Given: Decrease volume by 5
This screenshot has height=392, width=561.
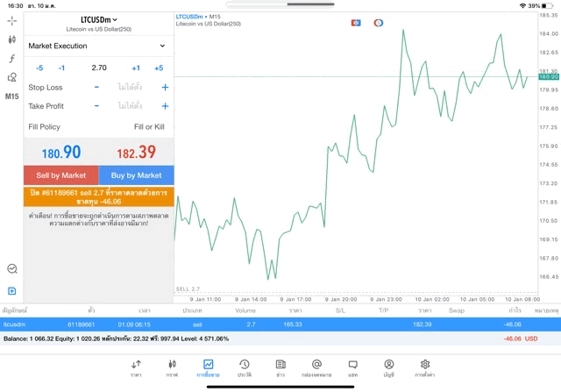Looking at the screenshot, I should point(39,68).
